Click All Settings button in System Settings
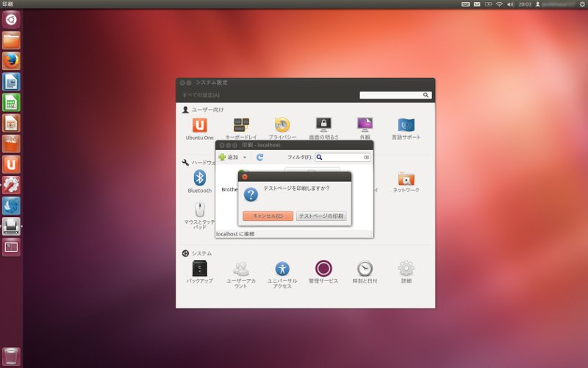The height and width of the screenshot is (368, 588). [201, 96]
